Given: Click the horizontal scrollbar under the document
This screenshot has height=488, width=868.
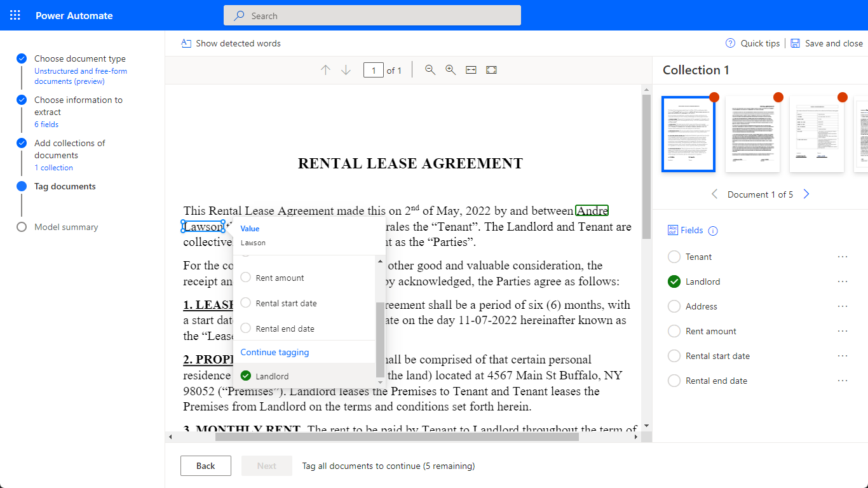Looking at the screenshot, I should click(397, 437).
